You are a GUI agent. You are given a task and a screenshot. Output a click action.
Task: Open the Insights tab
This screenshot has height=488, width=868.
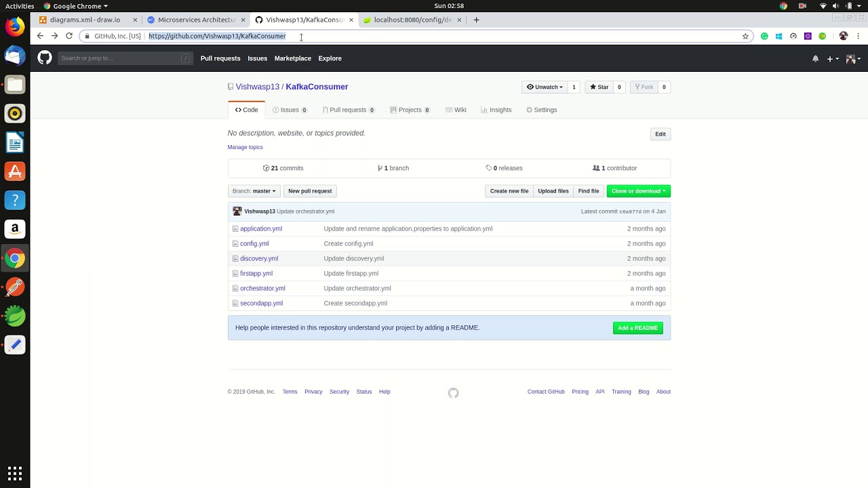496,110
